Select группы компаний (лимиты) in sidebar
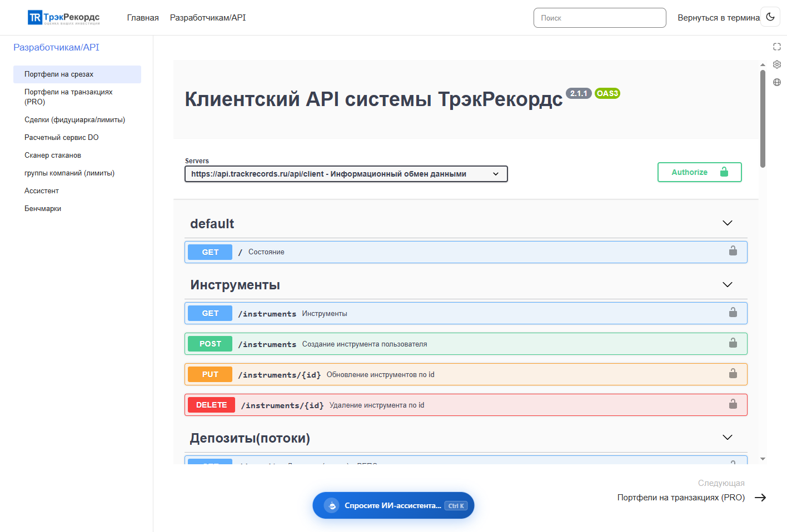 tap(77, 173)
